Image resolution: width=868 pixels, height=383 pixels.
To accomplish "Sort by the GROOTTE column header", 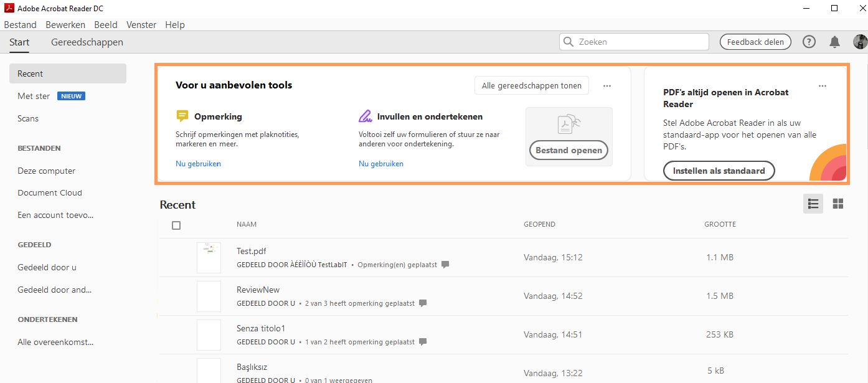I will pos(720,224).
